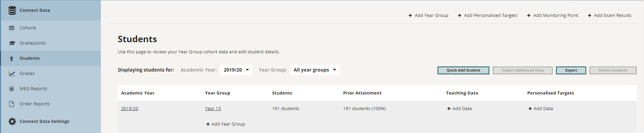This screenshot has width=644, height=133.
Task: Click the Connect Data Settings gear icon
Action: [x=12, y=122]
